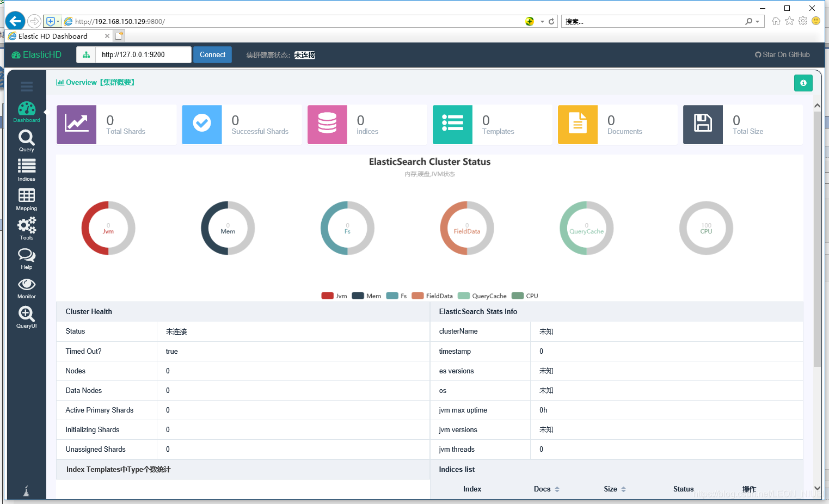Focus the Elasticsearch host URL field
Screen dimensions: 829x504
click(144, 55)
